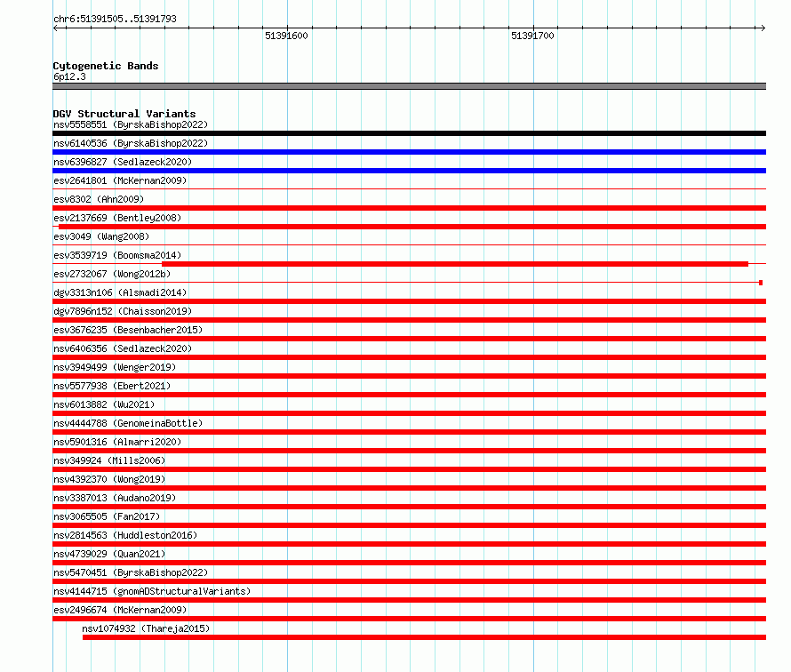
Task: Click the red bar of dgv3313n106
Action: [409, 301]
